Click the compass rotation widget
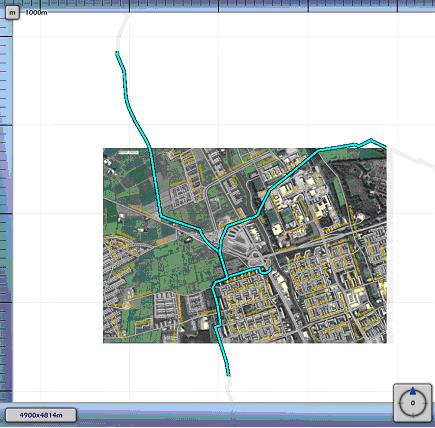 [413, 402]
